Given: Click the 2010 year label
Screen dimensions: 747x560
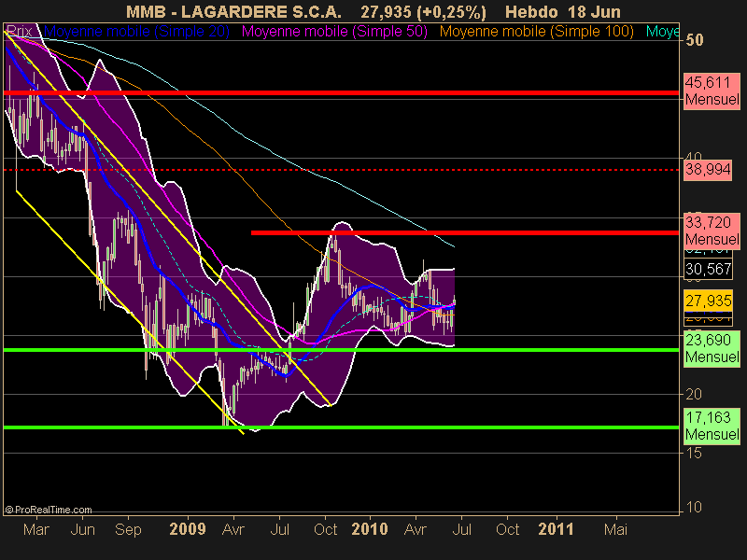Looking at the screenshot, I should pyautogui.click(x=370, y=529).
